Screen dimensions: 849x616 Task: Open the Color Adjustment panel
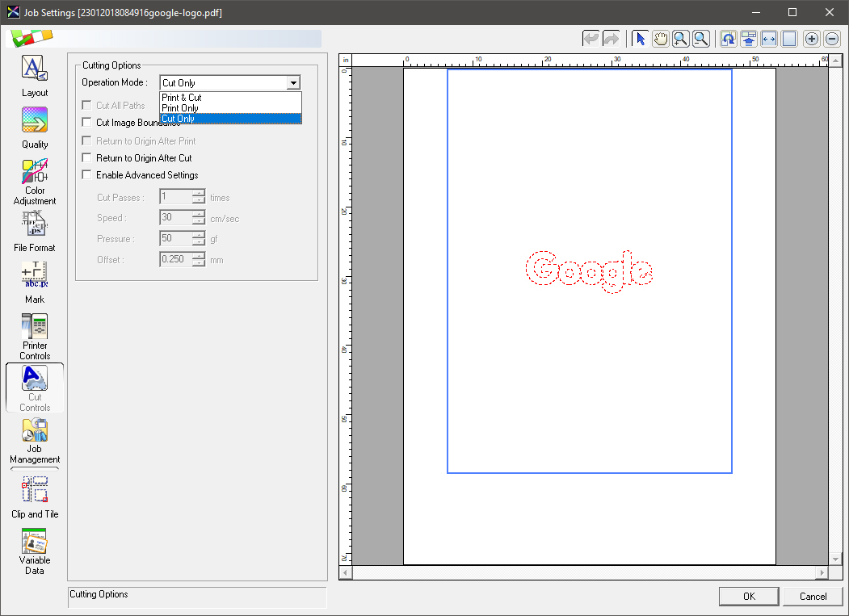pos(35,182)
